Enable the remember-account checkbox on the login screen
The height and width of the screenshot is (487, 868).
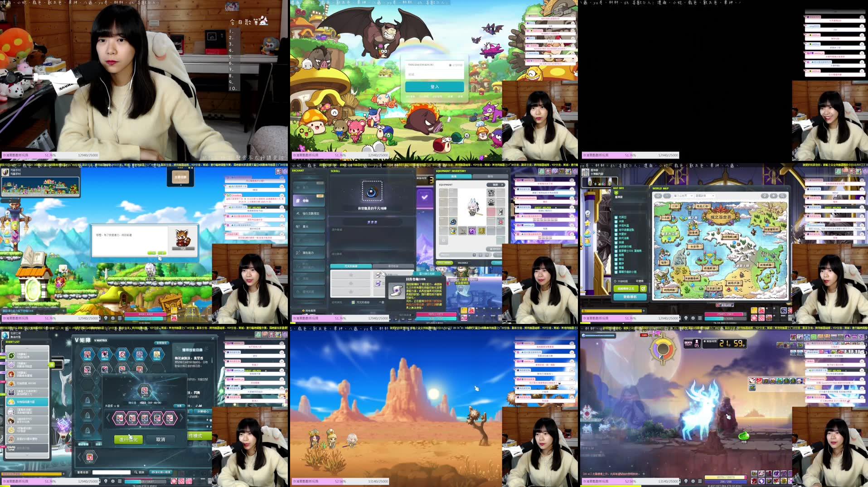click(x=450, y=65)
